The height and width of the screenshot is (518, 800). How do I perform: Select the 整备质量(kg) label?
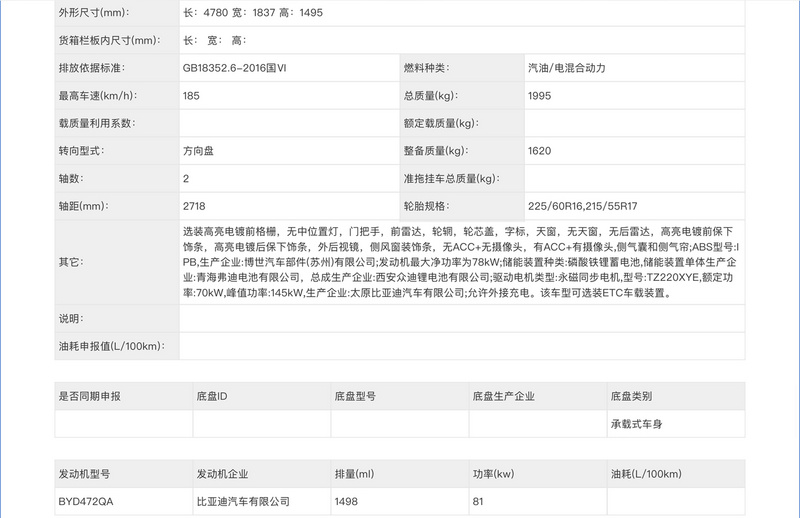436,151
